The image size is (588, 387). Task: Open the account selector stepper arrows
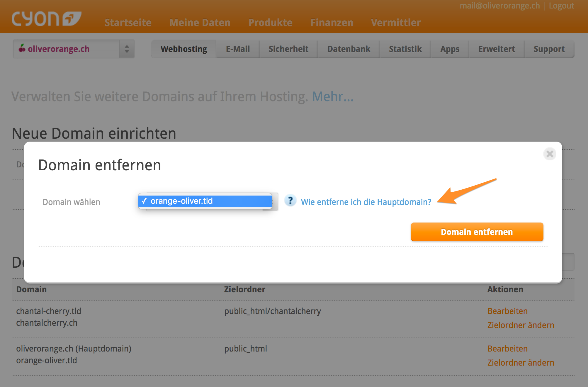(x=127, y=49)
